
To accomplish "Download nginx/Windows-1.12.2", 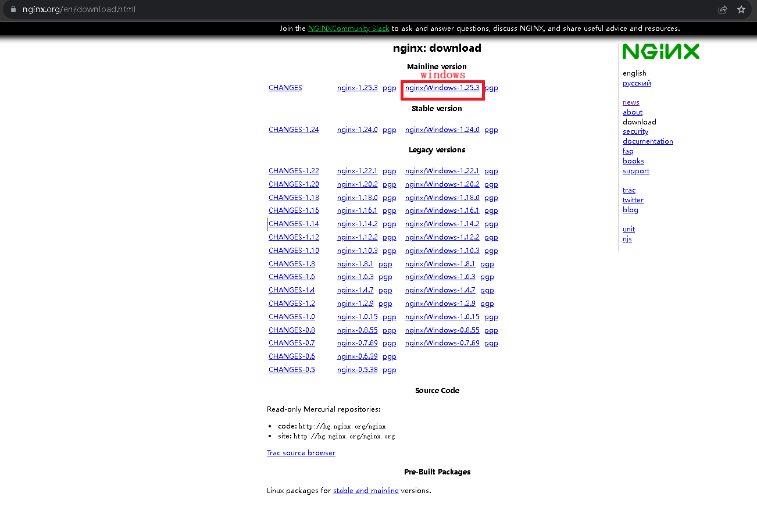I will [x=442, y=237].
